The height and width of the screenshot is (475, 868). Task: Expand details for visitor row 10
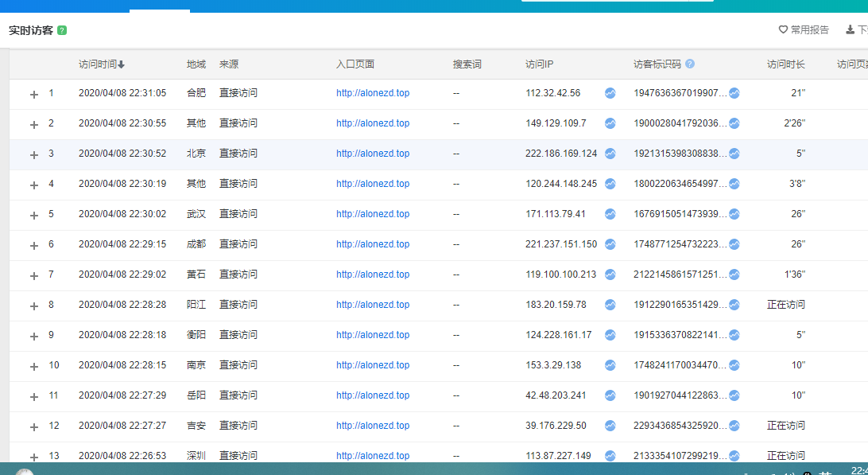coord(33,366)
